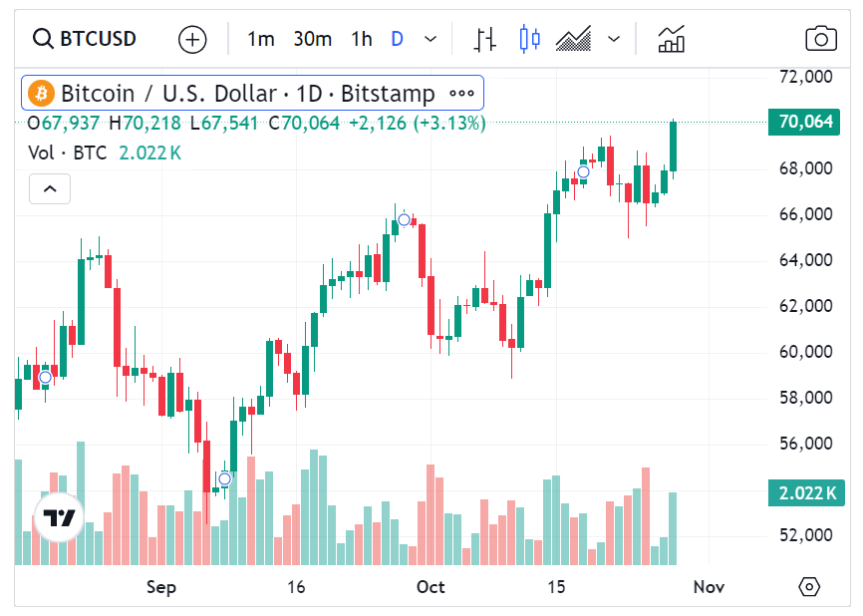The image size is (863, 616).
Task: Switch chart style to area via area icon
Action: 573,38
